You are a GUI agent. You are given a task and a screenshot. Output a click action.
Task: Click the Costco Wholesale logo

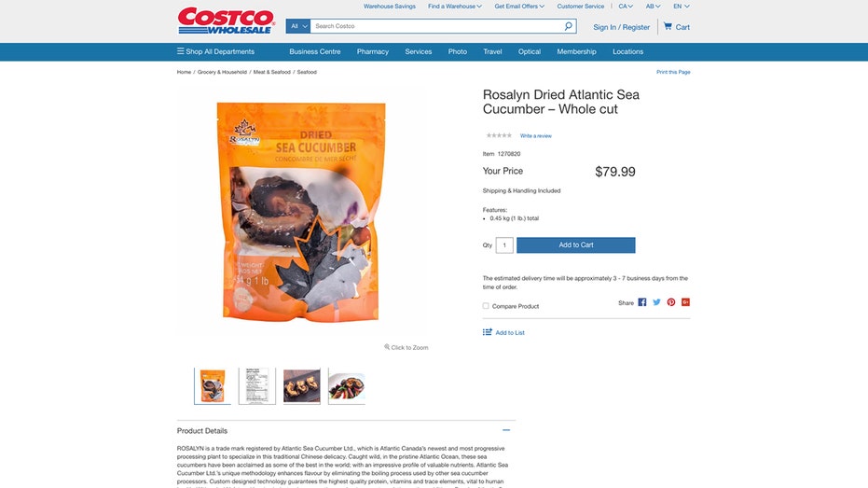[x=226, y=21]
